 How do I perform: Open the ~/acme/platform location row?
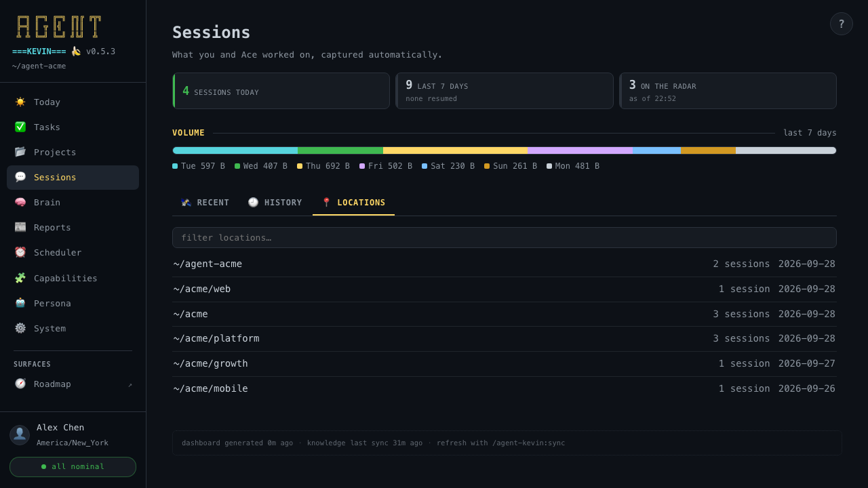pyautogui.click(x=505, y=339)
